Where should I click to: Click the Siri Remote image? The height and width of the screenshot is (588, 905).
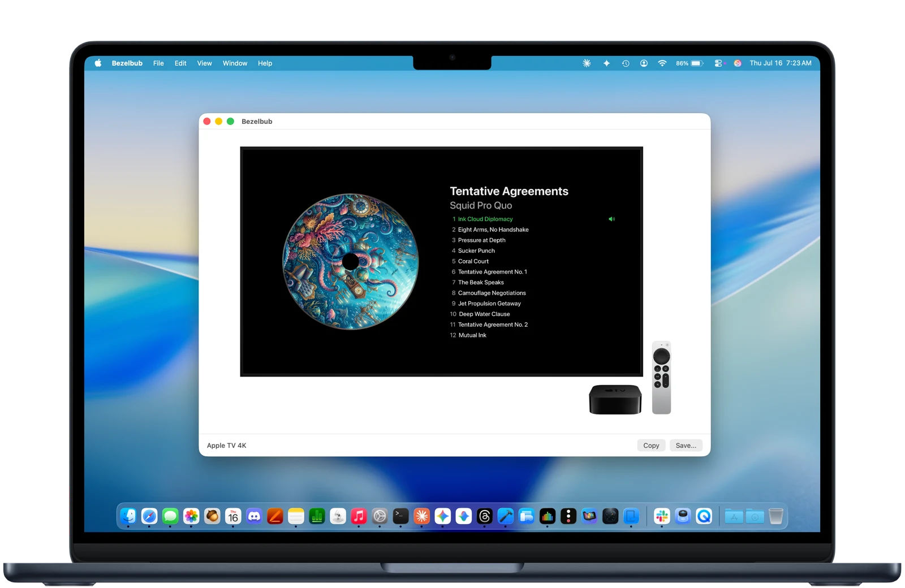click(661, 378)
